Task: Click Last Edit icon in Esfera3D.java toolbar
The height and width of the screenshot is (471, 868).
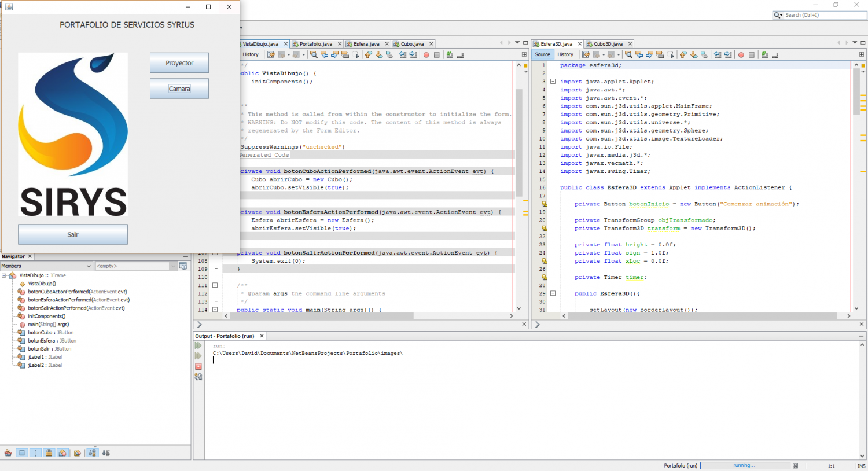Action: click(586, 54)
